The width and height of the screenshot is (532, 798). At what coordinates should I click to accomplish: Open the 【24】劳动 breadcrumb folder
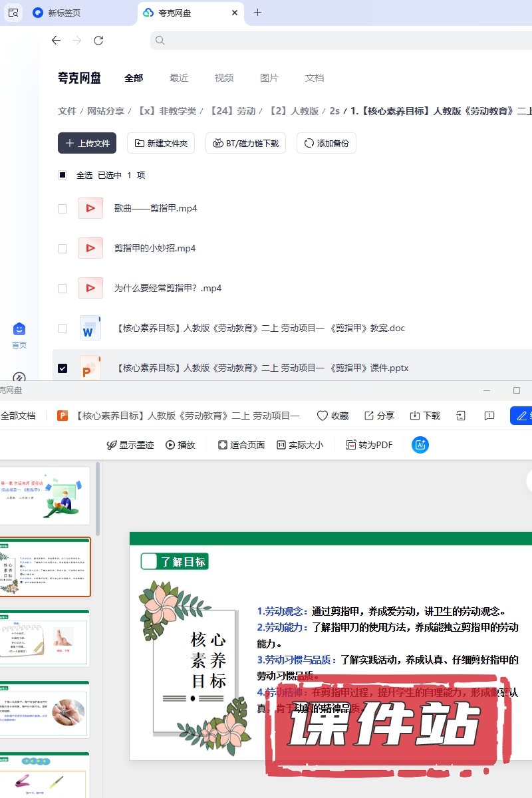pos(233,111)
